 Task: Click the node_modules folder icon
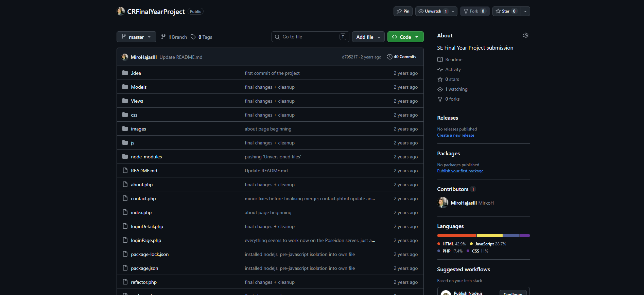(125, 156)
